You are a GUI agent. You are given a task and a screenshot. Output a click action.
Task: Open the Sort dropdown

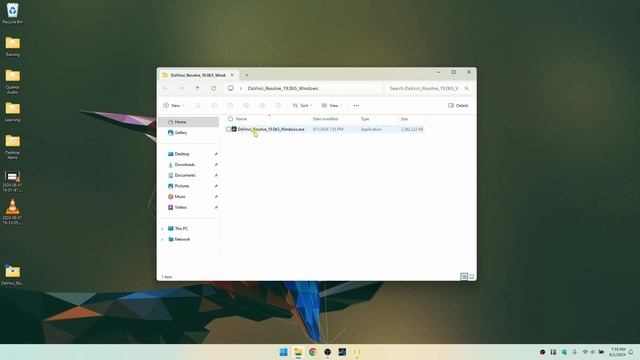pos(302,105)
